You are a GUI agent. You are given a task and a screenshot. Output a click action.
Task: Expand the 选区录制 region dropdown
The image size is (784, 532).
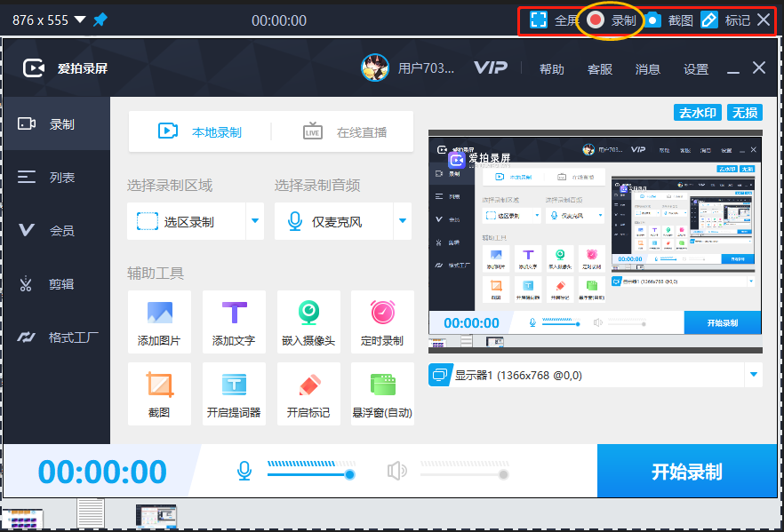click(254, 221)
